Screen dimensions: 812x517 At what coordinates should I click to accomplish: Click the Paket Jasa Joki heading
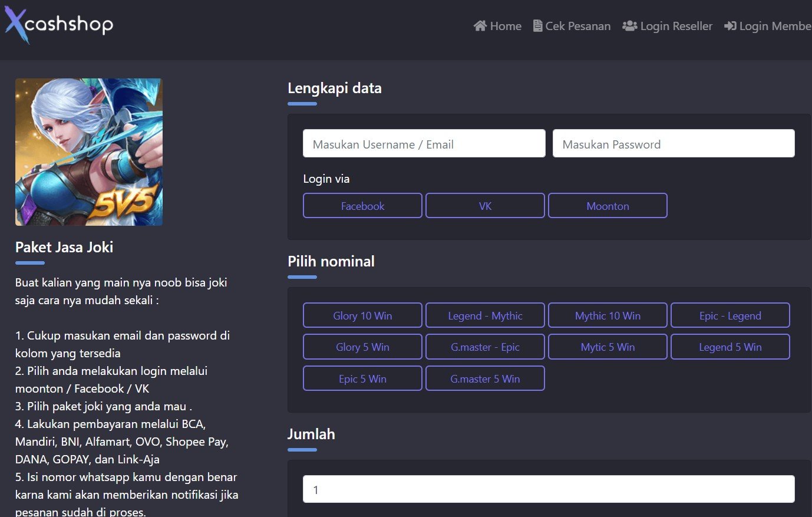coord(64,247)
